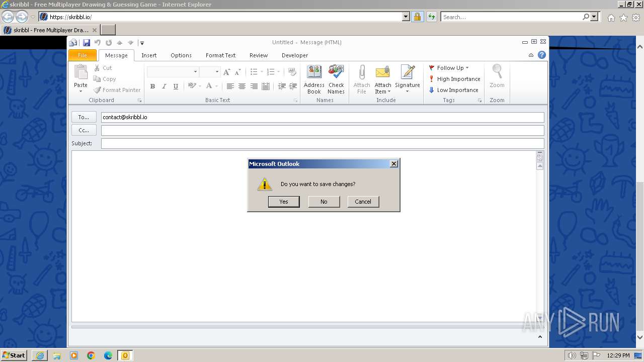Open the Review ribbon tab
The width and height of the screenshot is (644, 362).
click(x=259, y=55)
